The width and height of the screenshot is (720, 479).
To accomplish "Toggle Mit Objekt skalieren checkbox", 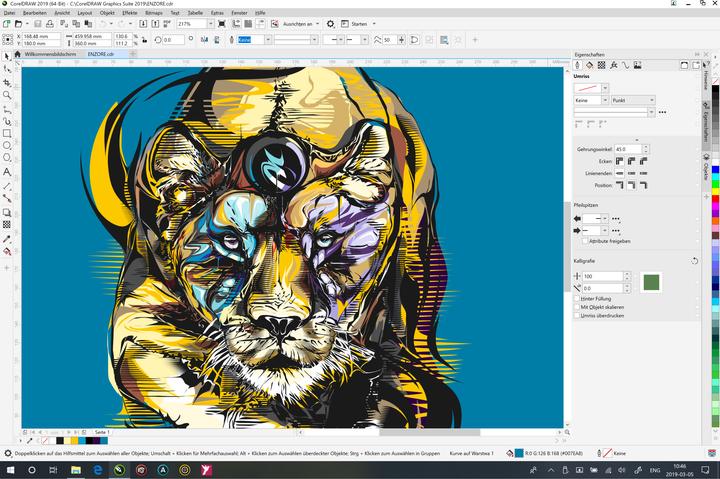I will (x=577, y=306).
